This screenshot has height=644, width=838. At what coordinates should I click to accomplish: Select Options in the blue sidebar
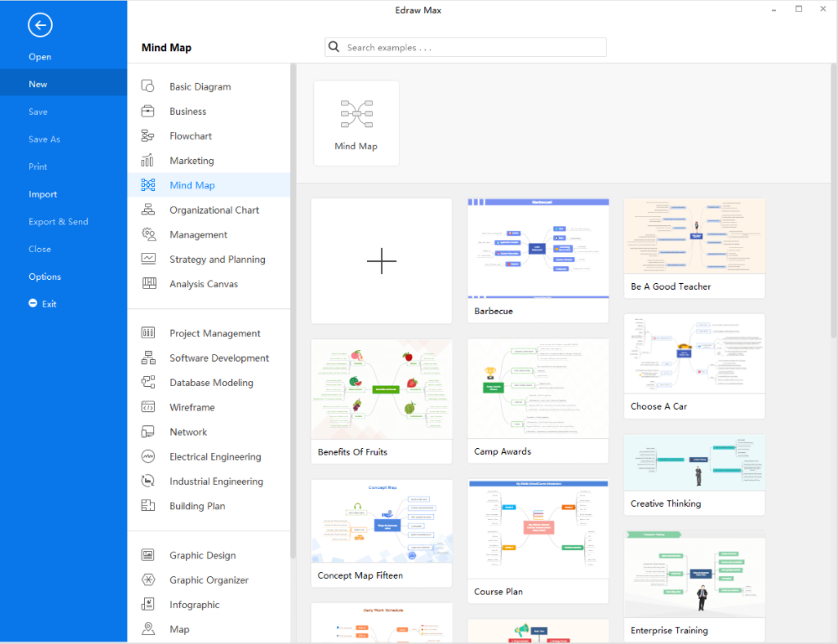[44, 276]
